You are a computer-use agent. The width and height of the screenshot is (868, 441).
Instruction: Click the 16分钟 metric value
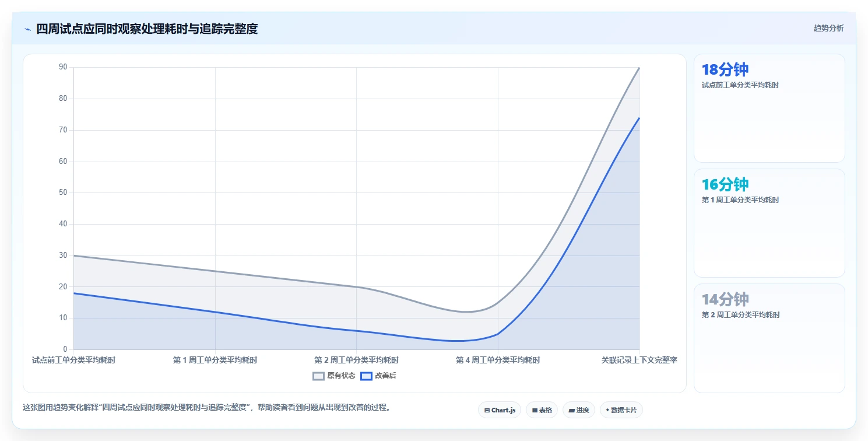click(725, 184)
